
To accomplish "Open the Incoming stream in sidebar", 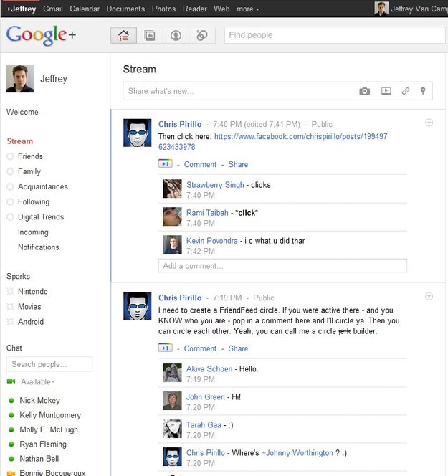I will tap(33, 232).
